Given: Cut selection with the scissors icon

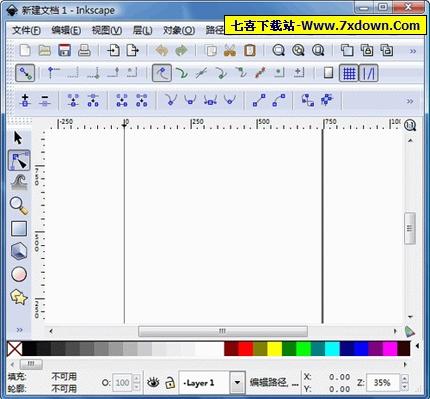Looking at the screenshot, I should coord(230,51).
